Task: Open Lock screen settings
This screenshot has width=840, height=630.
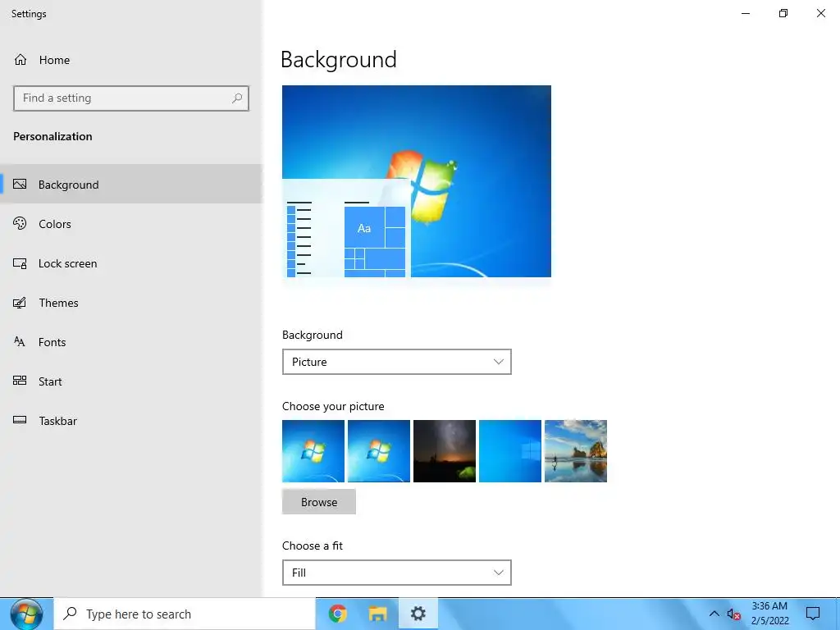Action: (131, 263)
